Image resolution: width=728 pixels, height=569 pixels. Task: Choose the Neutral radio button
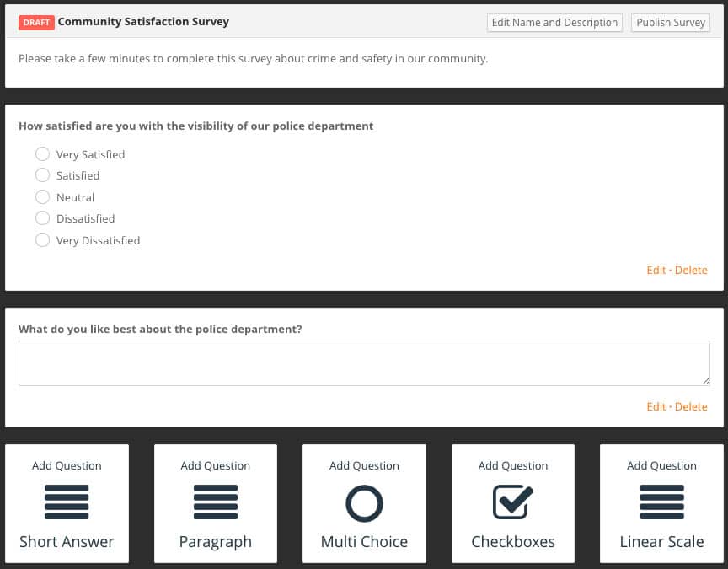point(42,197)
